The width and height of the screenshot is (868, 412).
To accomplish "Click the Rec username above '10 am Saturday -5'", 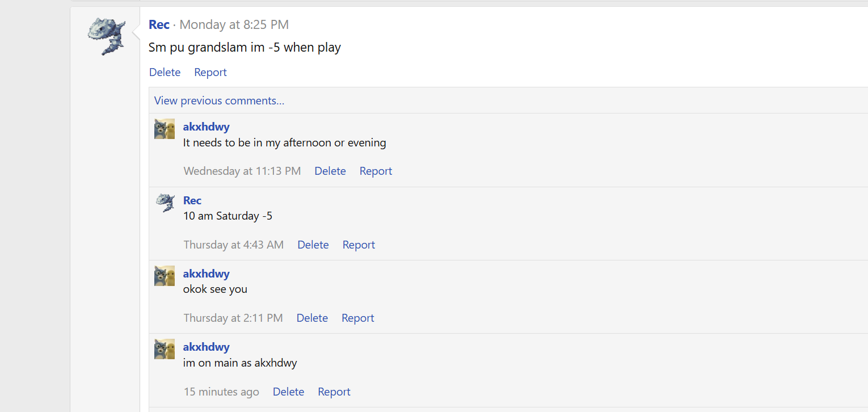I will 192,200.
